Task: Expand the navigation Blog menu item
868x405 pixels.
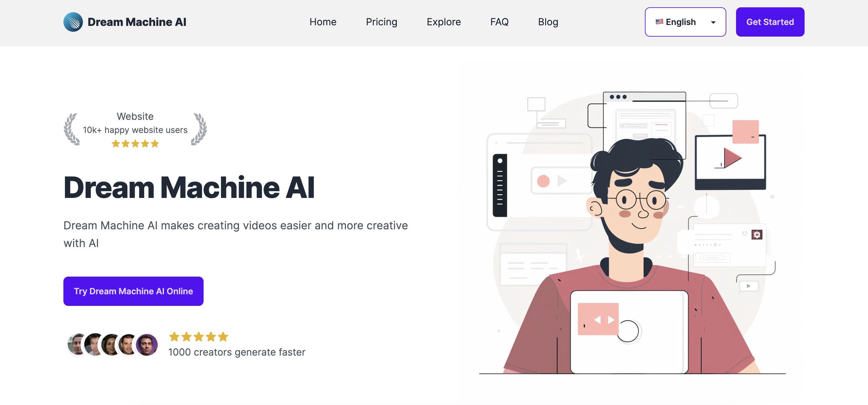Action: [548, 22]
